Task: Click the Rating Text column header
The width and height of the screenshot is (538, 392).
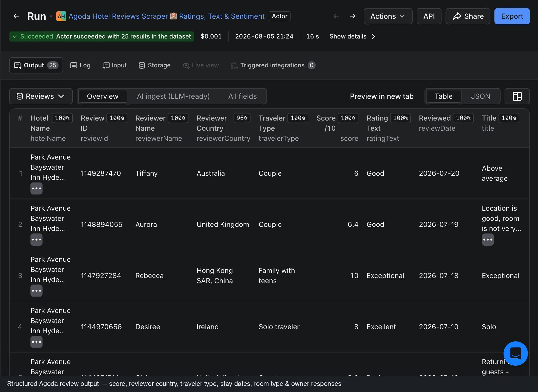Action: click(x=389, y=128)
